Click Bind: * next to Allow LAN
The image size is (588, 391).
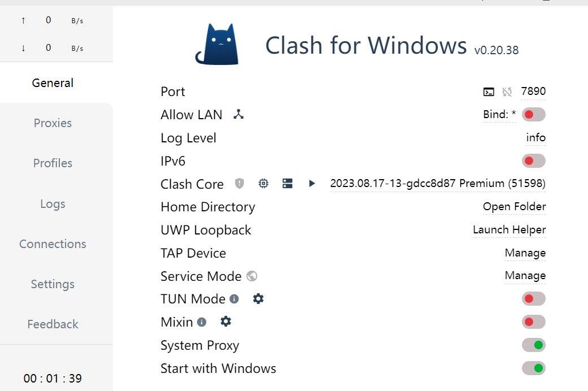[499, 114]
